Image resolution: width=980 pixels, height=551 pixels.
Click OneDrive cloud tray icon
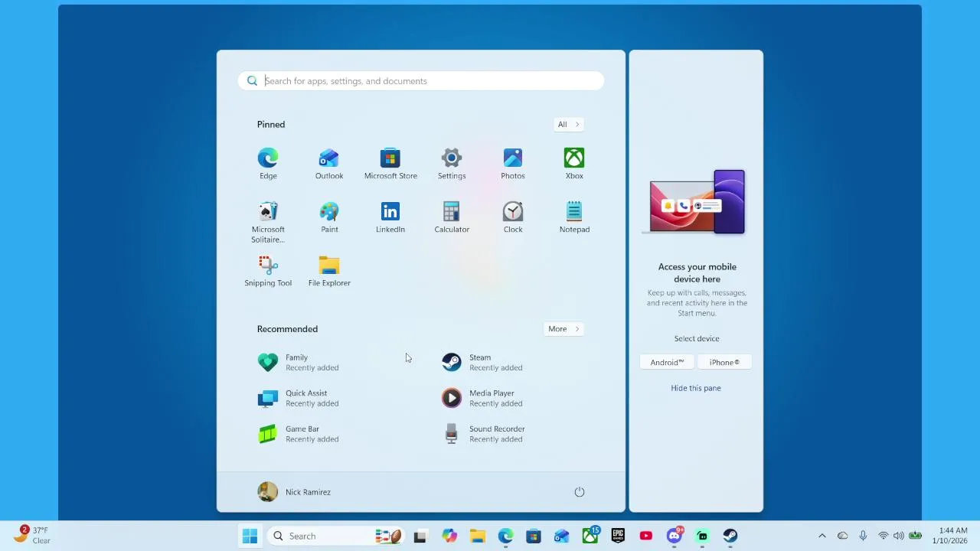[843, 536]
